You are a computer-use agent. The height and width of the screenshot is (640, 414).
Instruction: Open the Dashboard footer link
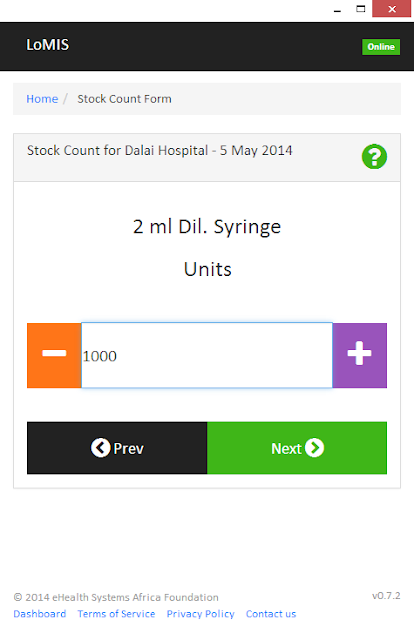[x=40, y=614]
